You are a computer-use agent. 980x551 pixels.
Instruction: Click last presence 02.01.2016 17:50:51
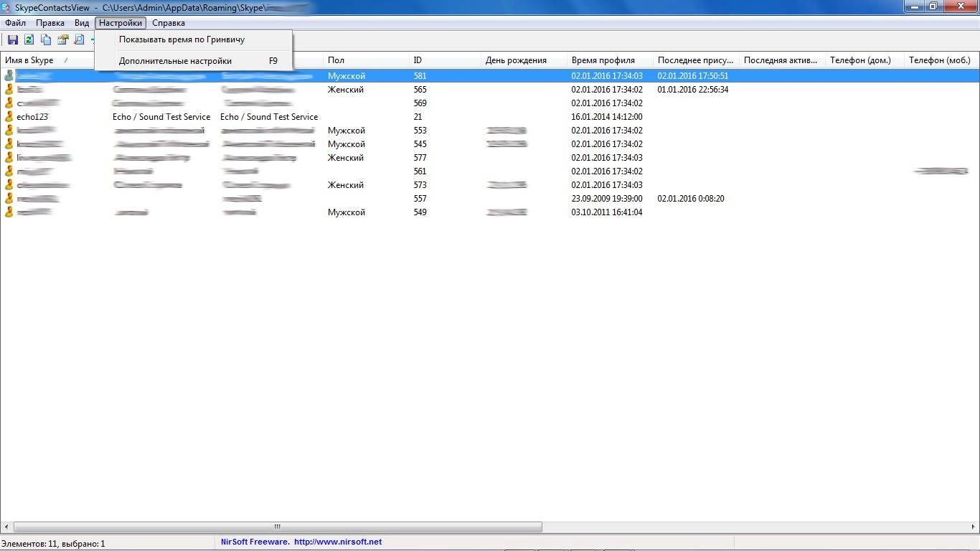(x=693, y=75)
